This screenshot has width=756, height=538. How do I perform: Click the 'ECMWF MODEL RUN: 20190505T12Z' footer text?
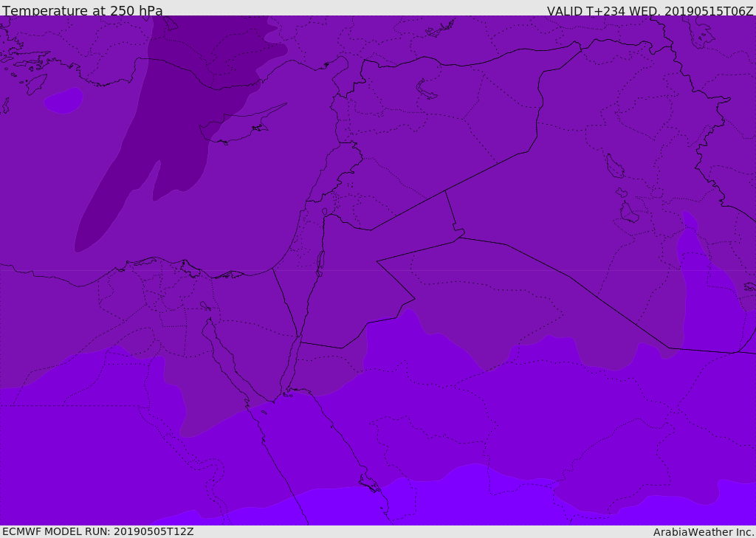98,531
